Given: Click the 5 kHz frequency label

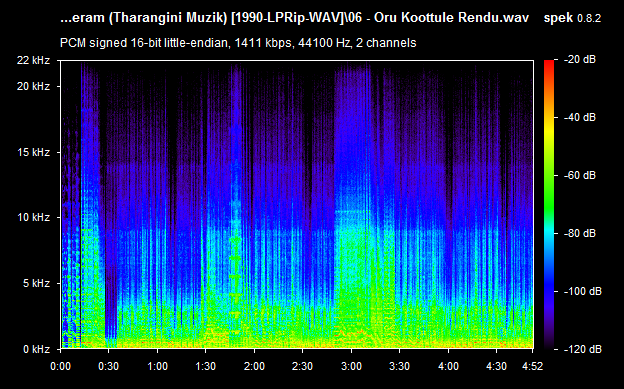Looking at the screenshot, I should click(36, 283).
